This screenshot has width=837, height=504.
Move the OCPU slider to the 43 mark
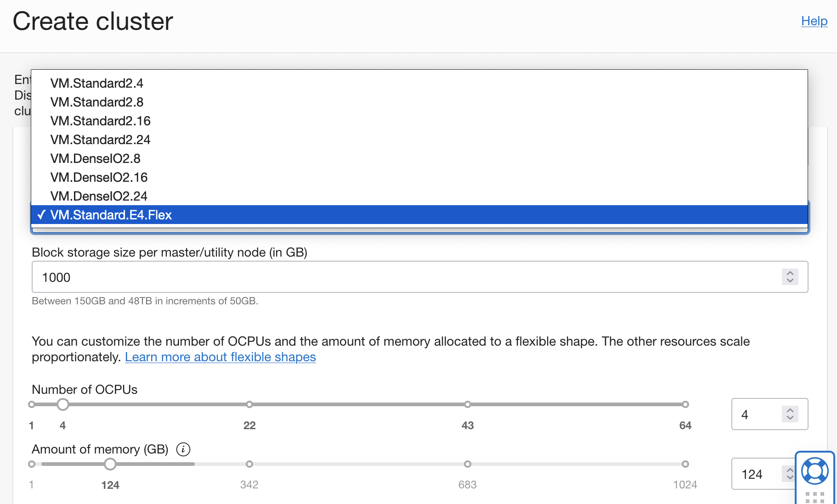click(467, 404)
